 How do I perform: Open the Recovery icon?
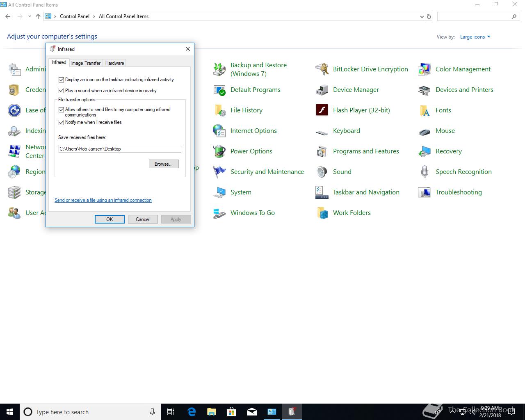coord(425,151)
